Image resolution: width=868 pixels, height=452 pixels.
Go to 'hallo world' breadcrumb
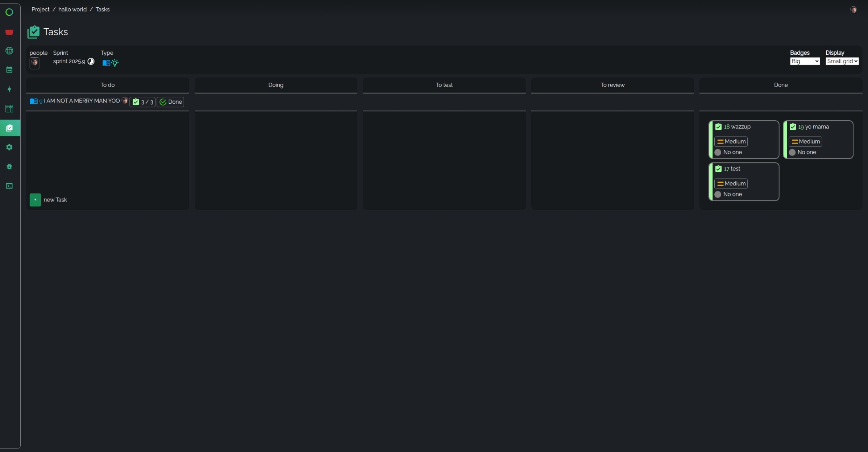(72, 9)
